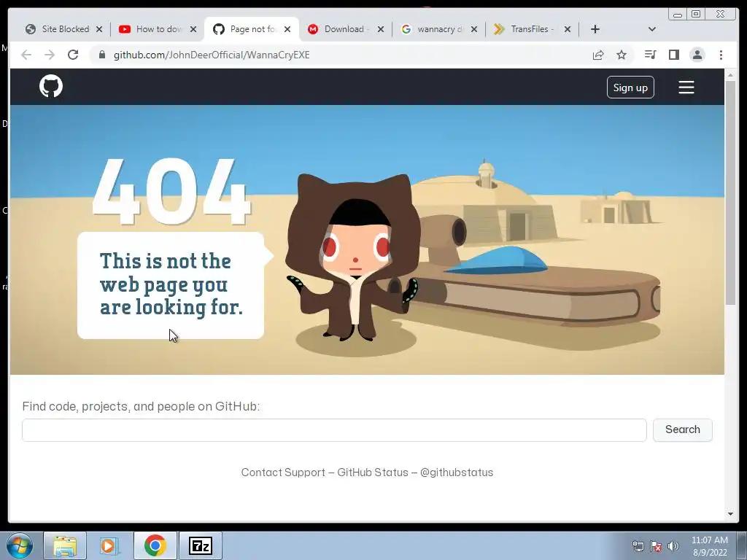747x560 pixels.
Task: Reload the page with the refresh icon
Action: click(73, 55)
